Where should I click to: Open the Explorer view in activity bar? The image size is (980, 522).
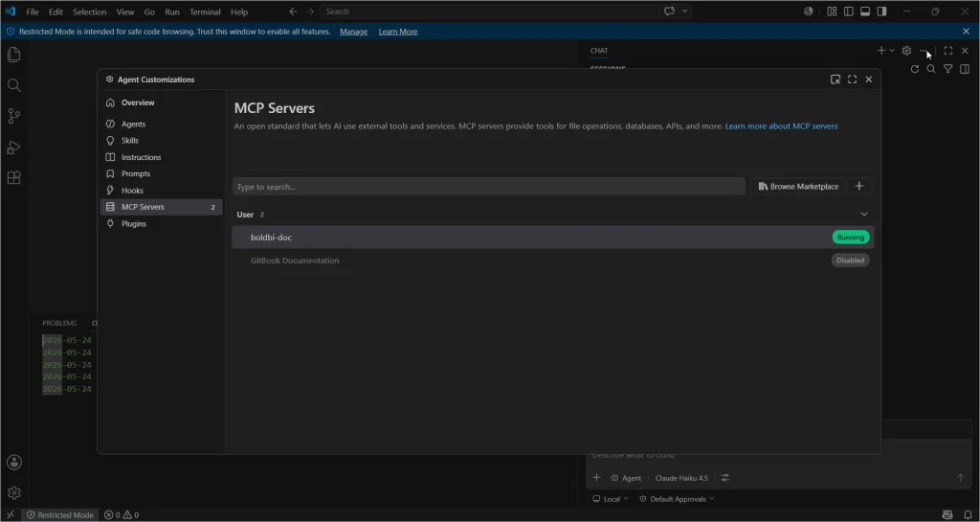coord(13,55)
